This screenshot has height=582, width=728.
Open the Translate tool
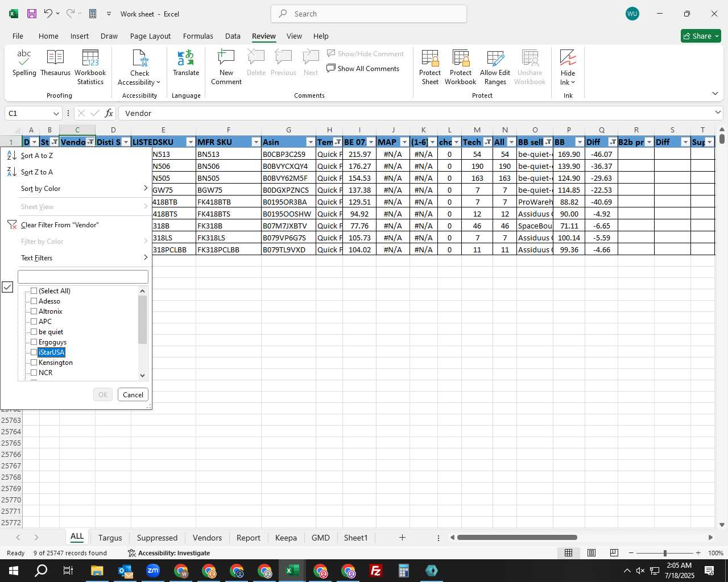pyautogui.click(x=186, y=63)
